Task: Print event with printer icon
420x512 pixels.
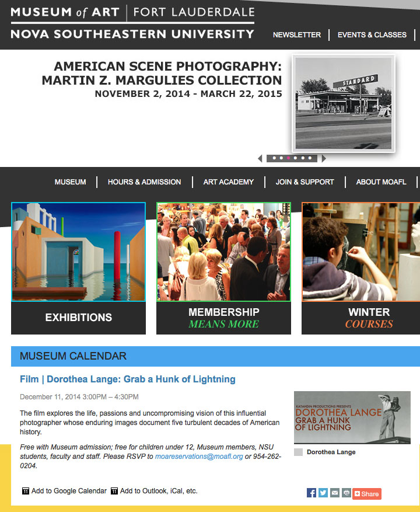Action: tap(346, 493)
